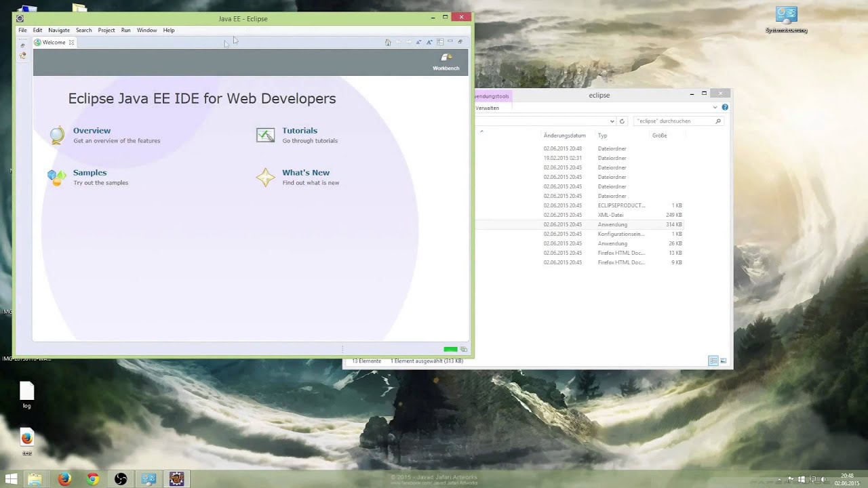868x488 pixels.
Task: Reduce font size in Welcome toolbar
Action: (419, 42)
